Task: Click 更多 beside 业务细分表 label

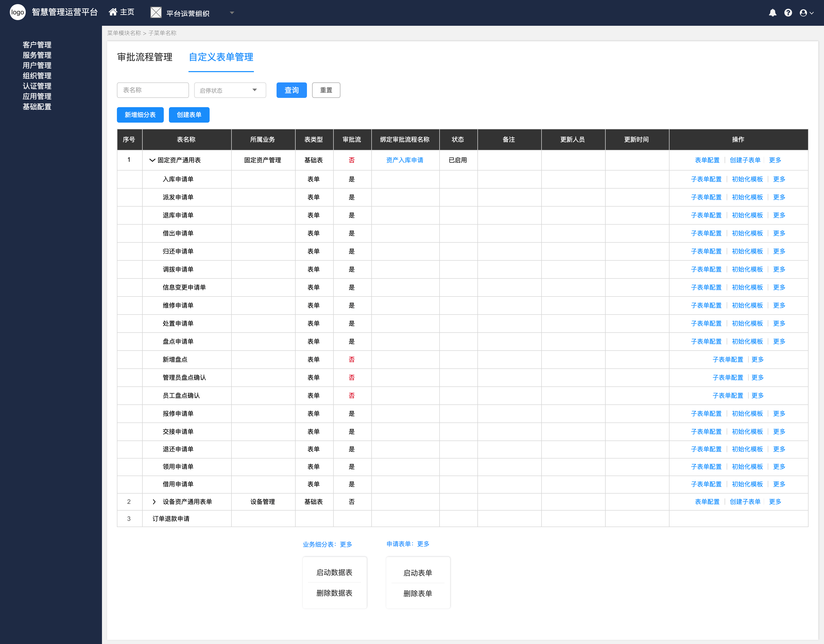Action: click(x=346, y=545)
